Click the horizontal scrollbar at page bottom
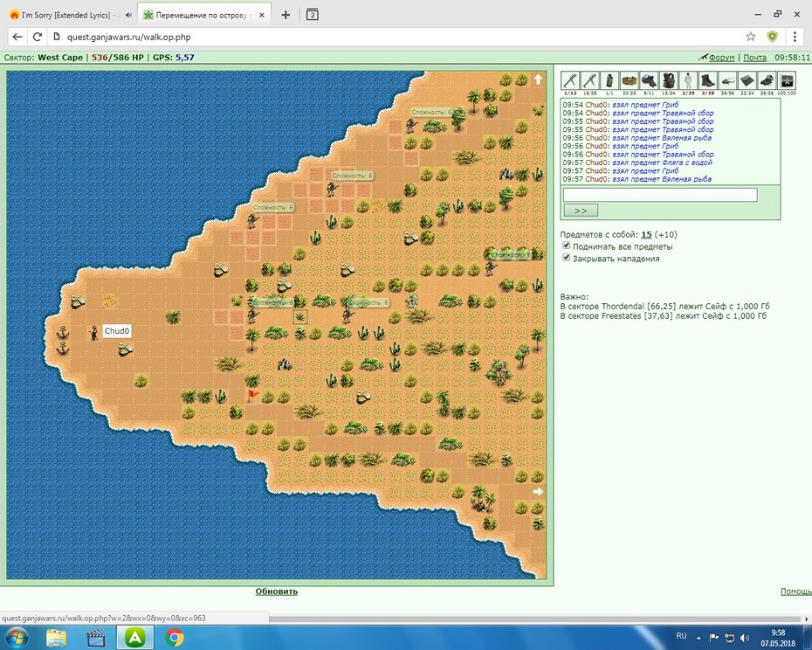812x650 pixels. coord(534,619)
